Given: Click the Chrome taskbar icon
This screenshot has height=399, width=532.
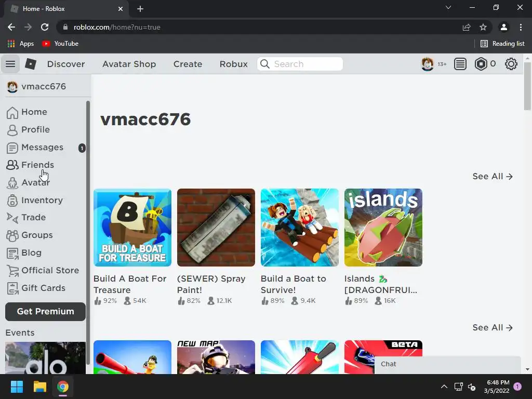Looking at the screenshot, I should point(63,387).
